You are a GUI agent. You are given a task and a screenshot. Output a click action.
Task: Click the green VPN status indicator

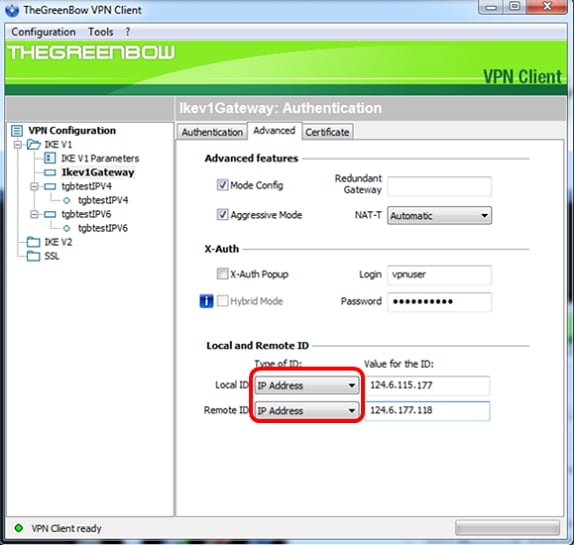[x=18, y=528]
